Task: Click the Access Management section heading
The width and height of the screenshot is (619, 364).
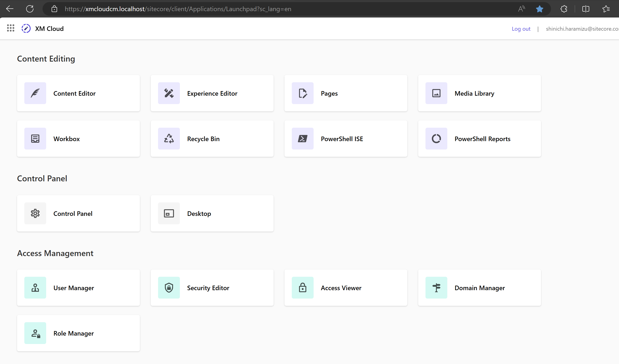Action: coord(55,253)
